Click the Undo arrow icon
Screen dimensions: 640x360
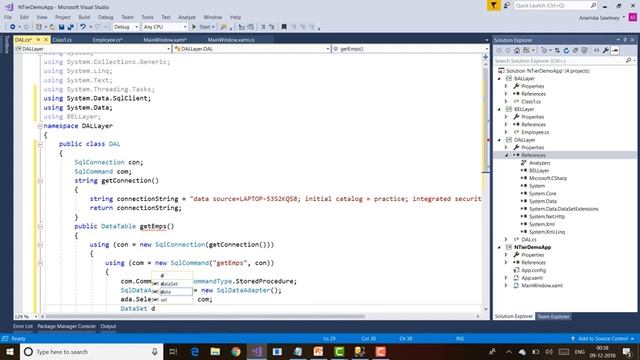coord(83,27)
